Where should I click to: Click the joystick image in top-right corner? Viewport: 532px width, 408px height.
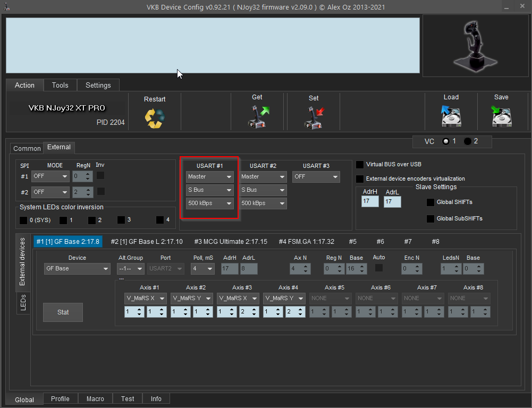pos(474,45)
